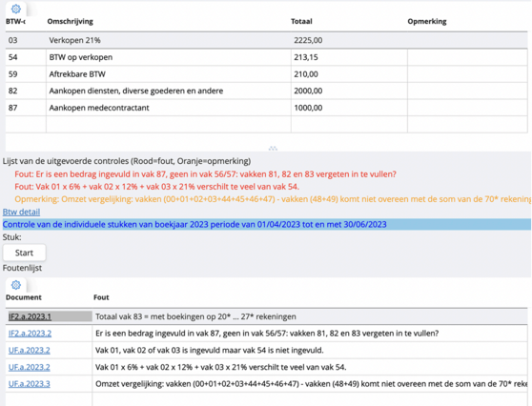
Task: Click BTW code 87 cell
Action: pos(26,108)
